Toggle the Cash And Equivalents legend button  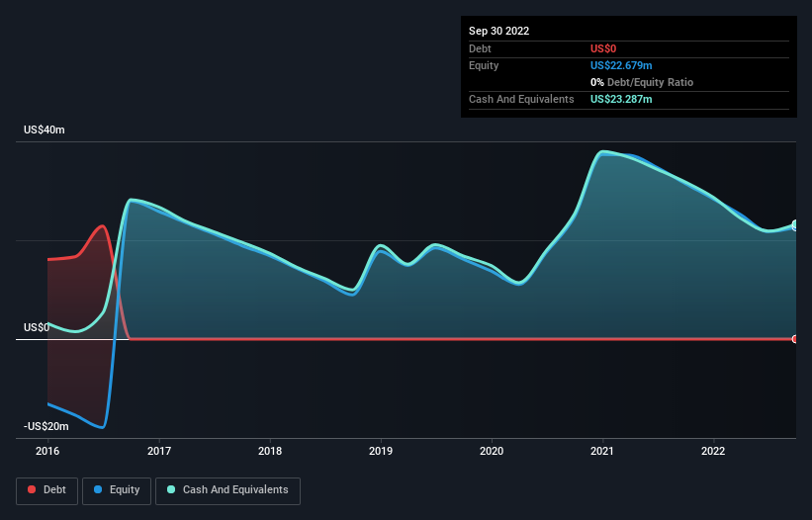[x=227, y=490]
